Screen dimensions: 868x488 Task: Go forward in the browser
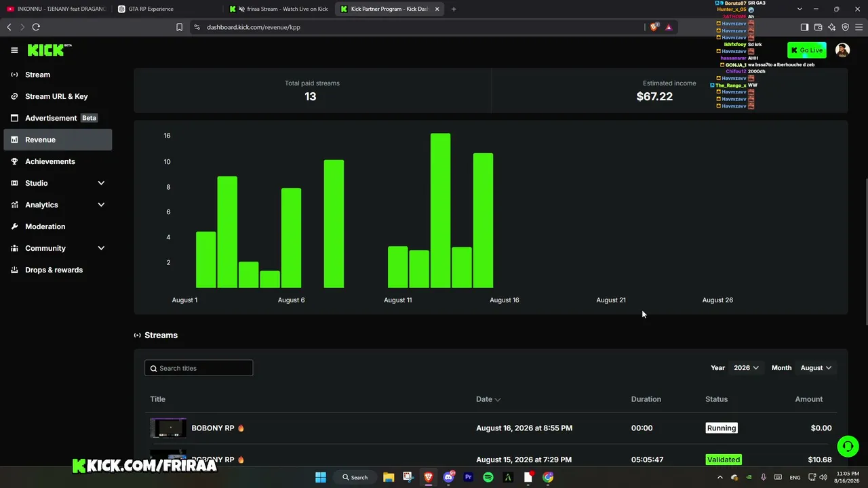click(x=22, y=27)
